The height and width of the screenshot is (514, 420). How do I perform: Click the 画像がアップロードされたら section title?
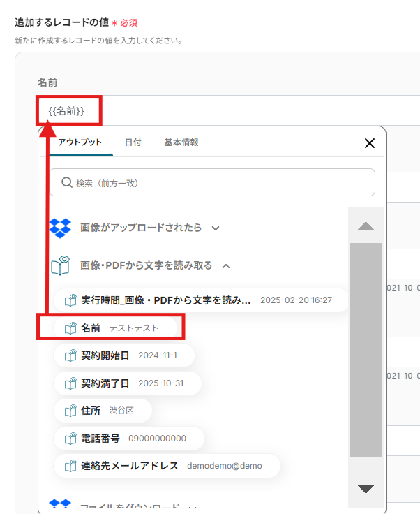[x=141, y=228]
